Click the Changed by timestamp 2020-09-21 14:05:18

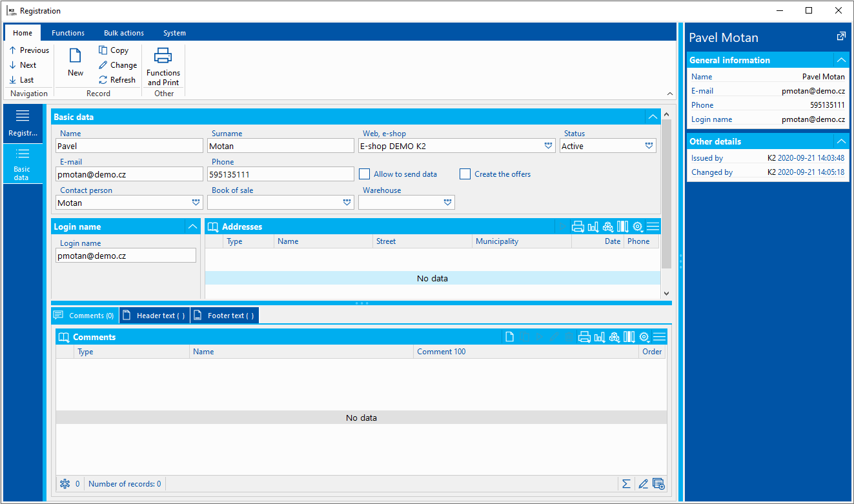(811, 172)
